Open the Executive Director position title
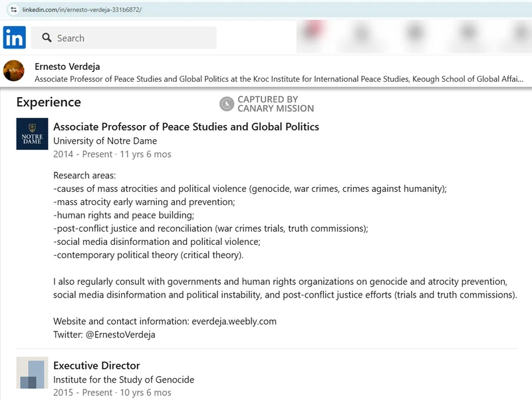The width and height of the screenshot is (532, 400). point(96,365)
